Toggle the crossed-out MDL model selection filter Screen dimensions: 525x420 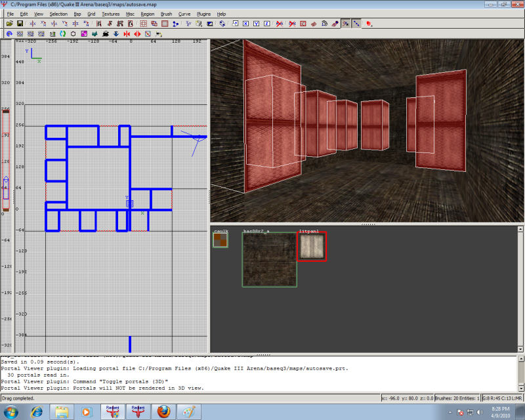pos(280,24)
